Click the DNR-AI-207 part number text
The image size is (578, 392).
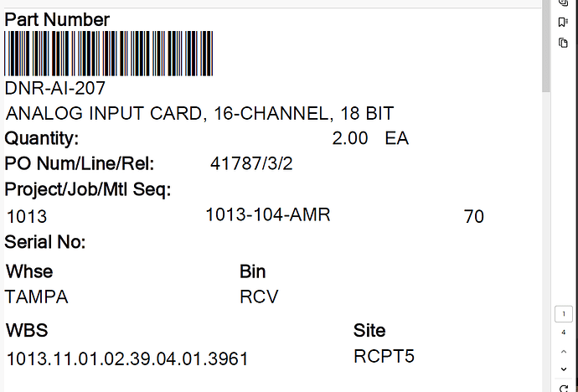(55, 88)
